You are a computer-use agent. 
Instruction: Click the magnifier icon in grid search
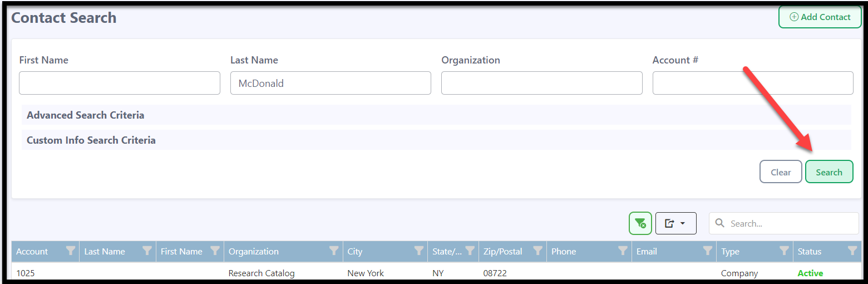[x=719, y=223]
